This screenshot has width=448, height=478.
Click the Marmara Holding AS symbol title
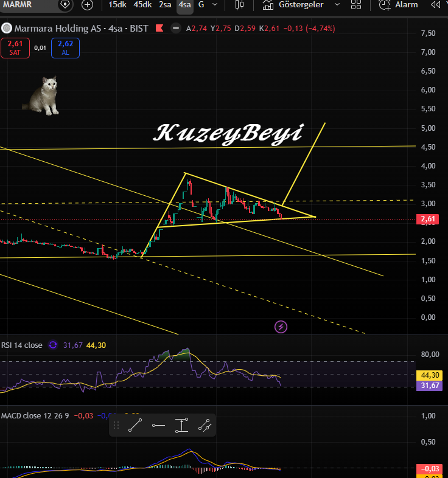pyautogui.click(x=81, y=29)
